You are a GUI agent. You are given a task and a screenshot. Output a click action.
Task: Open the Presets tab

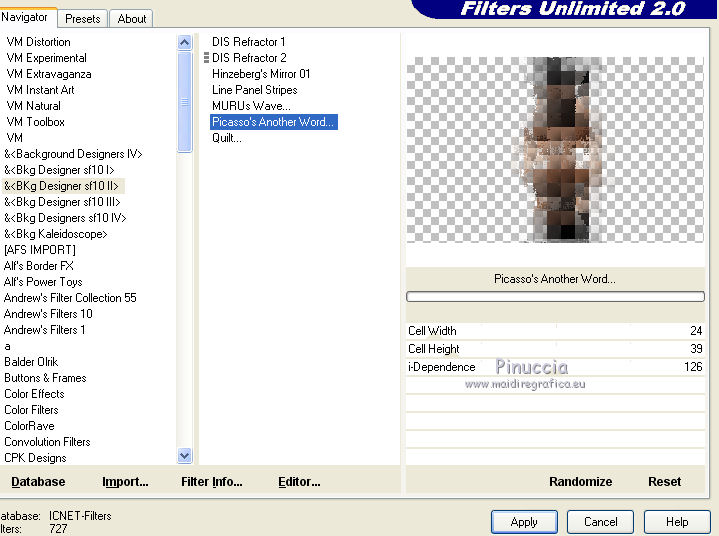pyautogui.click(x=83, y=19)
